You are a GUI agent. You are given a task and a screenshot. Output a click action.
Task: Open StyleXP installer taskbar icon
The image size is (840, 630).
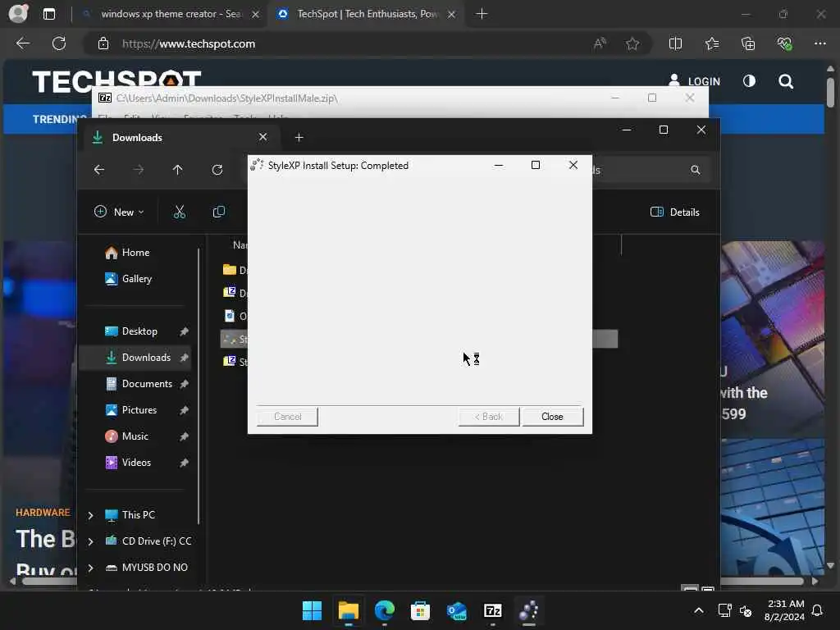pos(529,610)
